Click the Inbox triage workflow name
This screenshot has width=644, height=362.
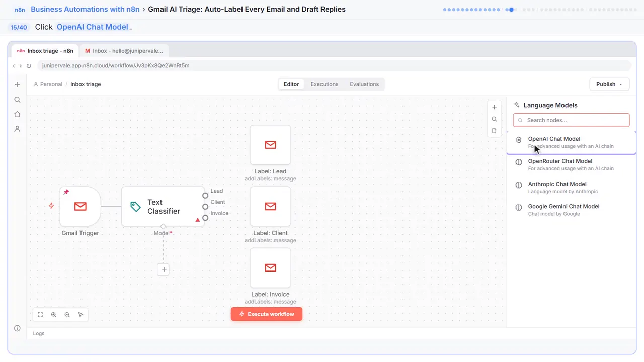[86, 84]
